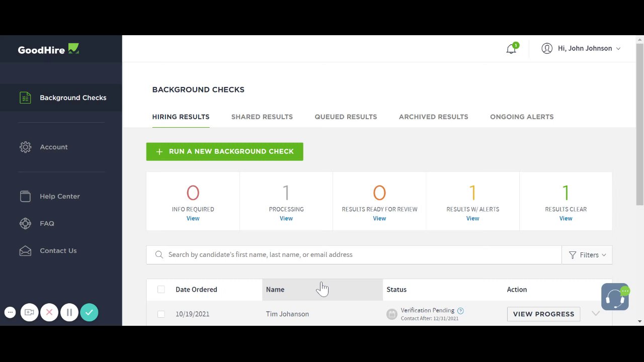The image size is (644, 362).
Task: Open the notifications bell
Action: coord(511,49)
